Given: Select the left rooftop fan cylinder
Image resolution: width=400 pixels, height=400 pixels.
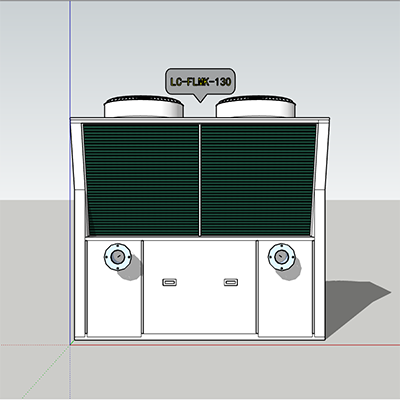Looking at the screenshot, I should 144,106.
